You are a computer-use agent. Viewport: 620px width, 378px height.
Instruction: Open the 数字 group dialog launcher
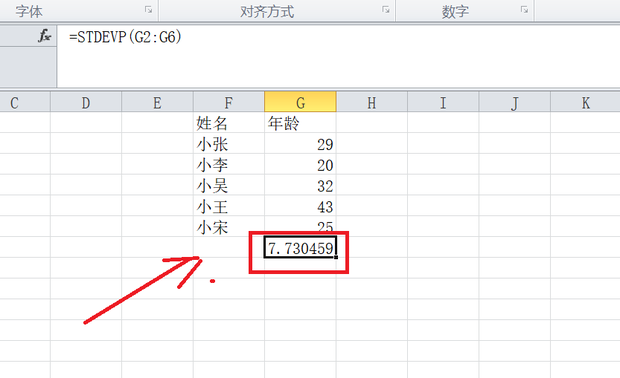point(524,9)
